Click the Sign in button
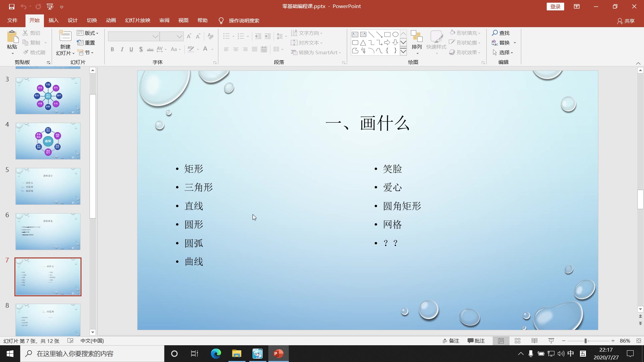The height and width of the screenshot is (362, 644). pyautogui.click(x=555, y=6)
